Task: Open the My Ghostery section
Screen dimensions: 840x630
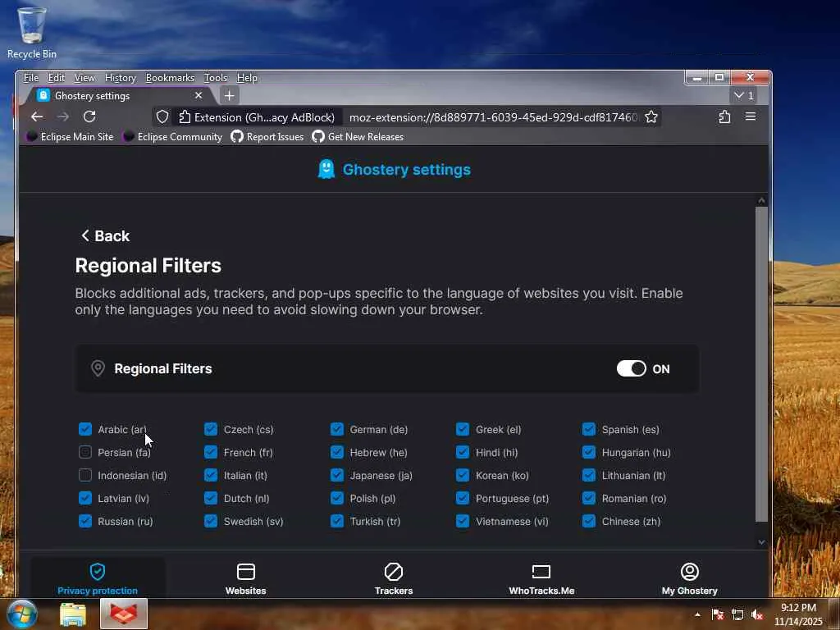Action: pyautogui.click(x=689, y=578)
